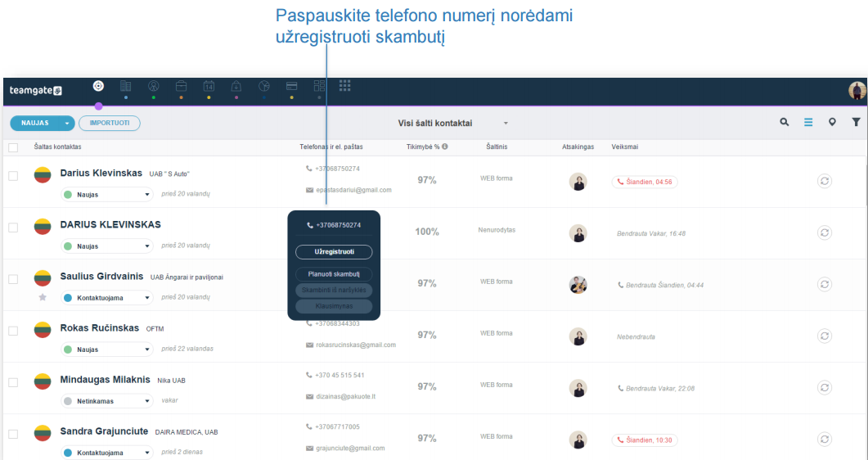This screenshot has height=460, width=868.
Task: Open the insights pie chart icon
Action: tap(264, 86)
